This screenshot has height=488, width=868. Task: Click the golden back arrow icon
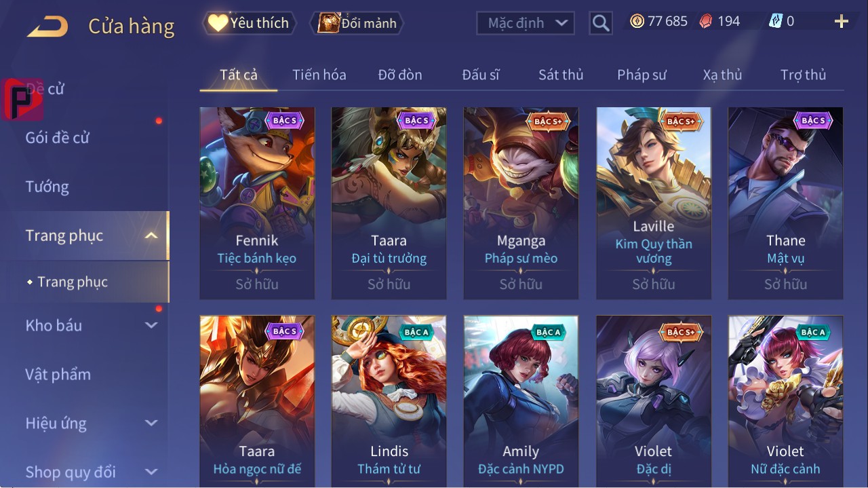pyautogui.click(x=47, y=26)
